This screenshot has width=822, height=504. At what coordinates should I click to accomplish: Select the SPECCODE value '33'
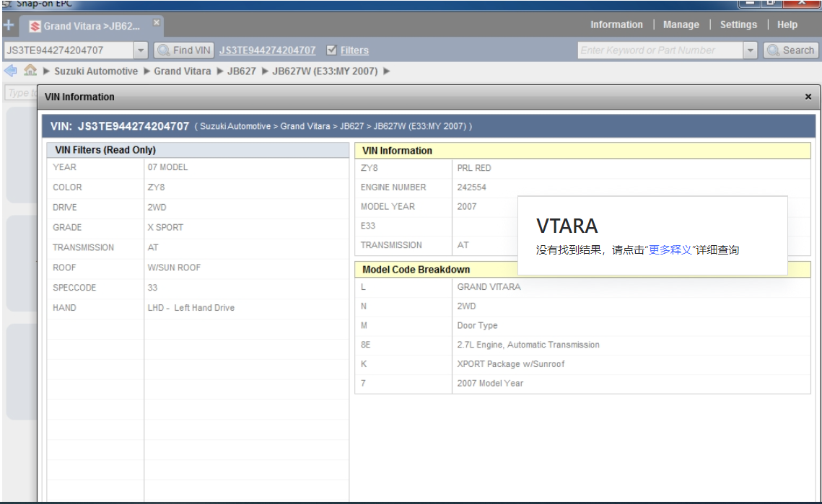pos(152,288)
